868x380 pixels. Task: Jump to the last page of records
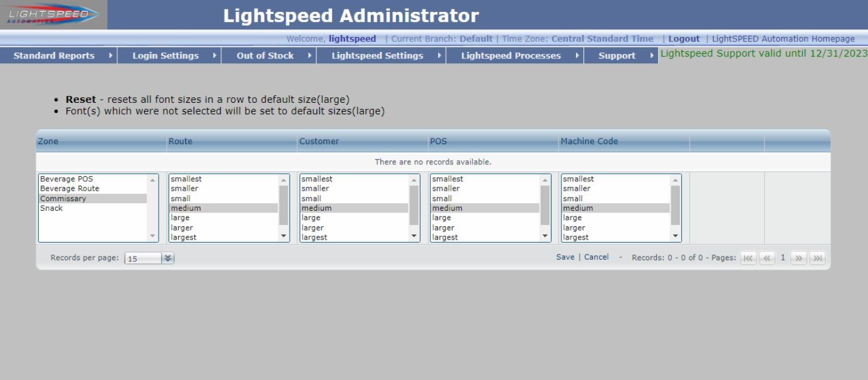point(817,258)
